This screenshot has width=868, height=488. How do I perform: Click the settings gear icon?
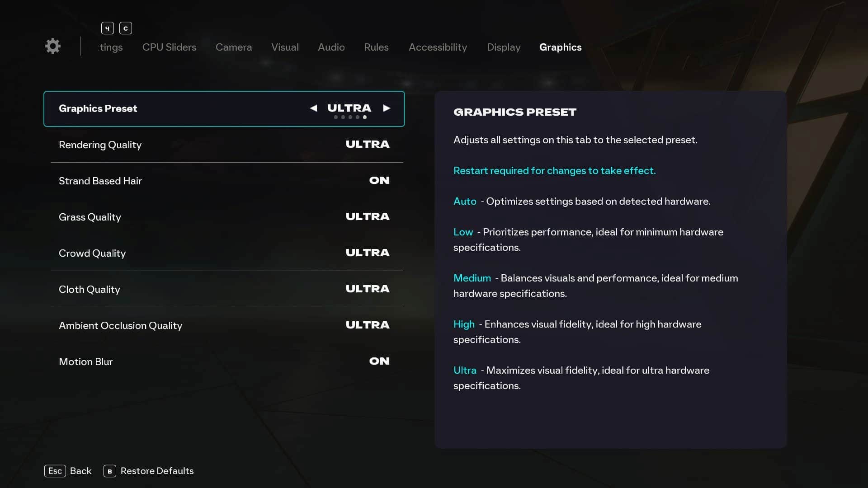click(x=53, y=46)
